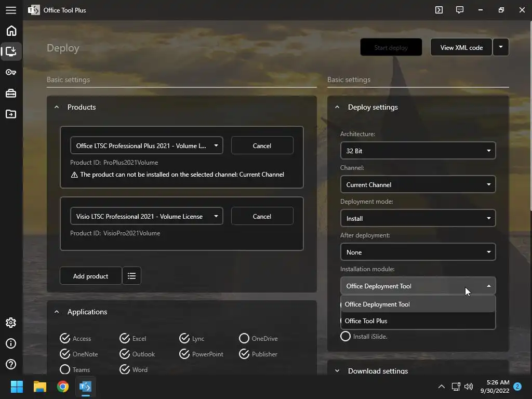Viewport: 532px width, 399px height.
Task: Expand the Download settings section
Action: point(337,371)
